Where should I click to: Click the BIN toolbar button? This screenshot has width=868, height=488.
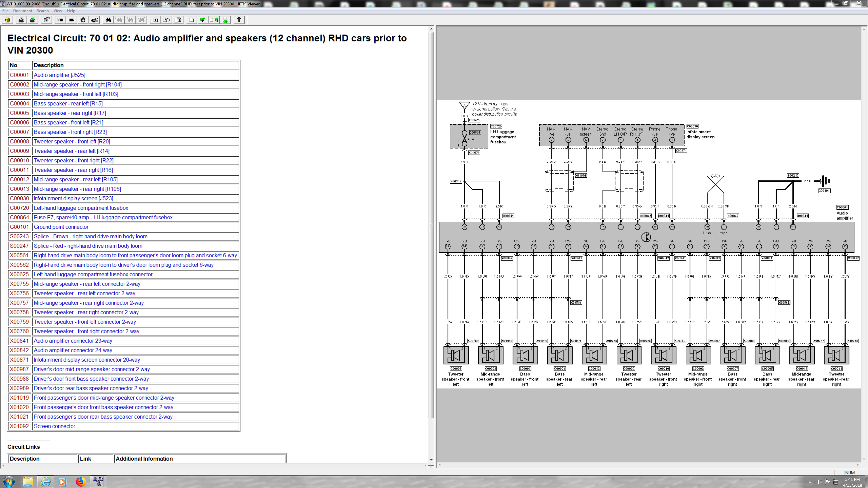[71, 20]
